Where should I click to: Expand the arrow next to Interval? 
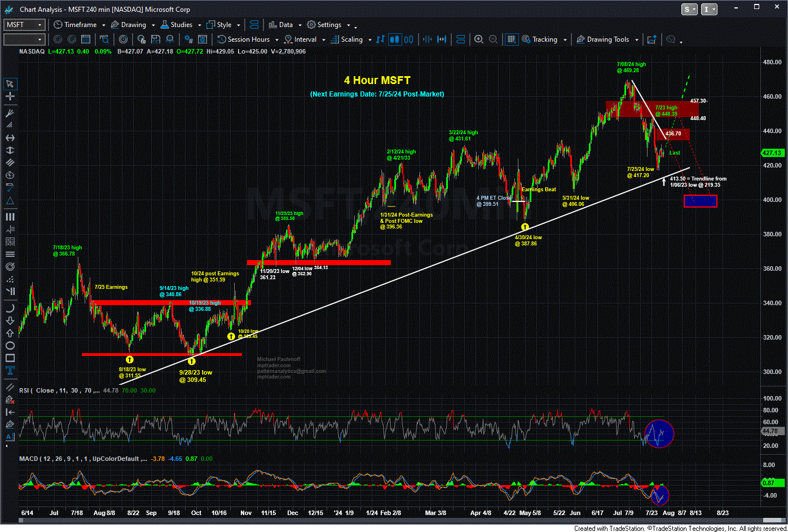(323, 40)
